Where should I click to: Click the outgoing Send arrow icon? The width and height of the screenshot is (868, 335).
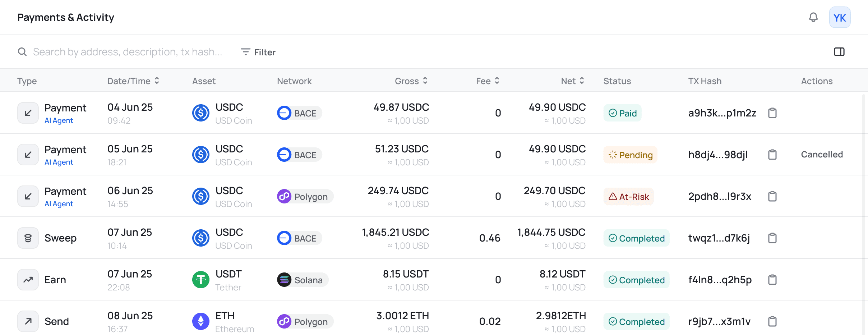coord(28,321)
